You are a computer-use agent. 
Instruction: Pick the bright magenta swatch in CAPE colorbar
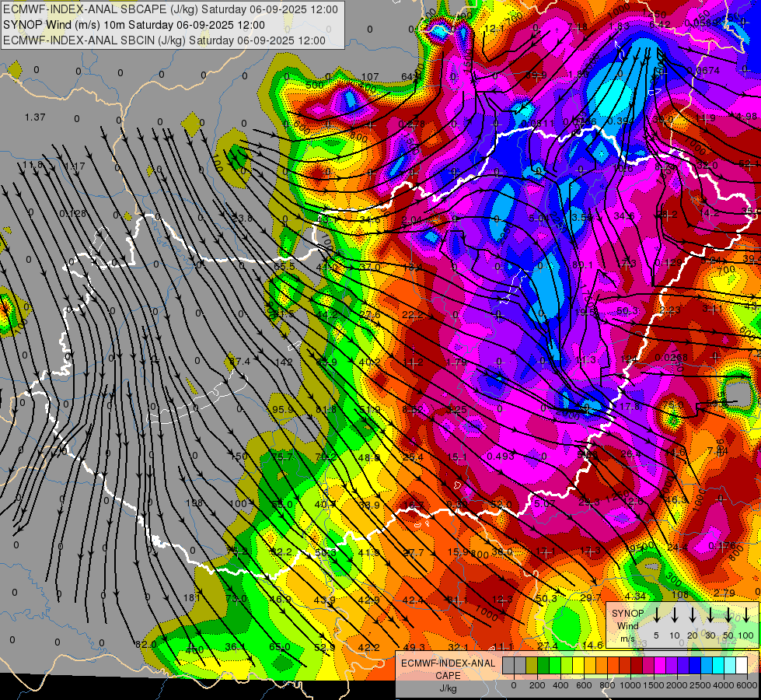pyautogui.click(x=660, y=665)
